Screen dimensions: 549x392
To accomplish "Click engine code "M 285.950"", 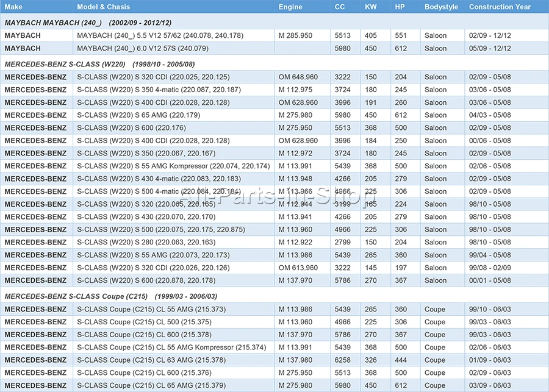I will point(295,35).
